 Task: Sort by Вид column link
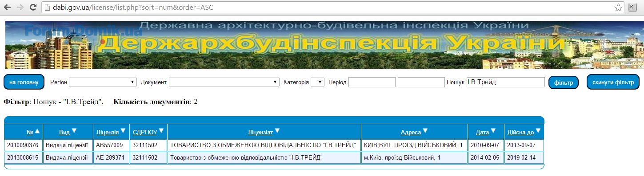pos(64,132)
